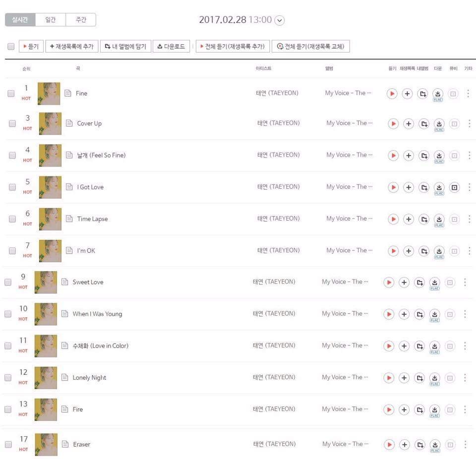Tick the checkbox for Fine
476x459 pixels.
pyautogui.click(x=11, y=93)
